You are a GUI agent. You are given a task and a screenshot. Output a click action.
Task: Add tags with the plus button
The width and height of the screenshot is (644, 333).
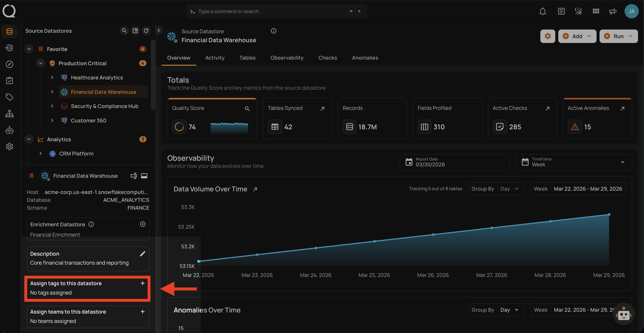pyautogui.click(x=143, y=283)
